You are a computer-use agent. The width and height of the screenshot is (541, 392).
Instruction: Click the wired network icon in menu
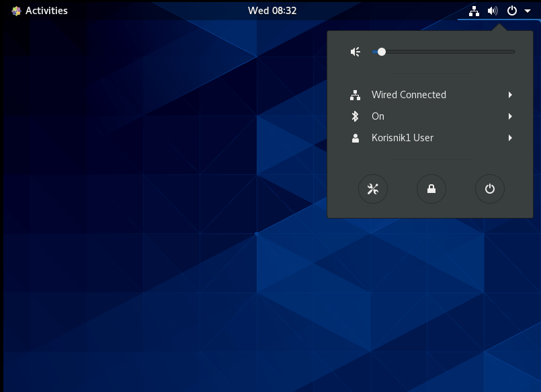pos(356,95)
